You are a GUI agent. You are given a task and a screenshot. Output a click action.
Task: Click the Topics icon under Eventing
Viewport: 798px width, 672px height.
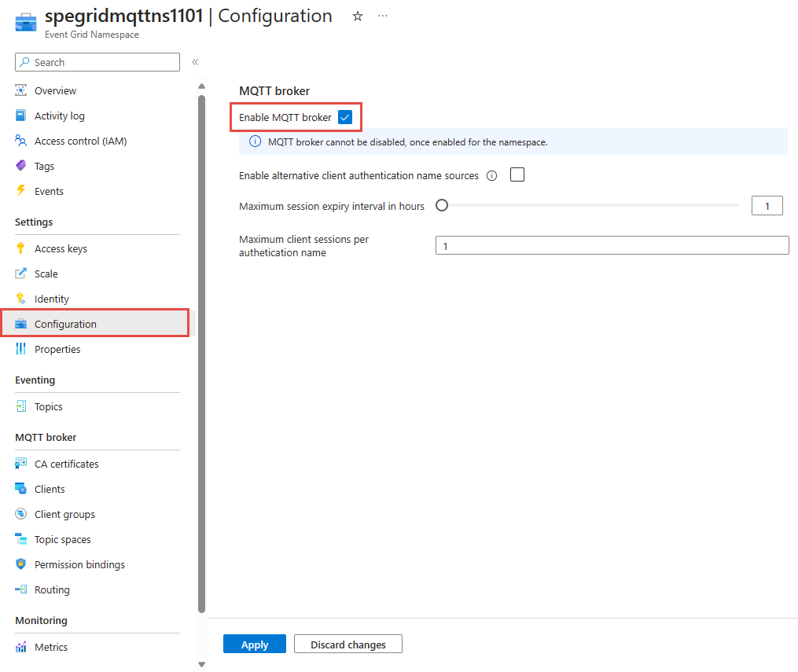pos(21,406)
